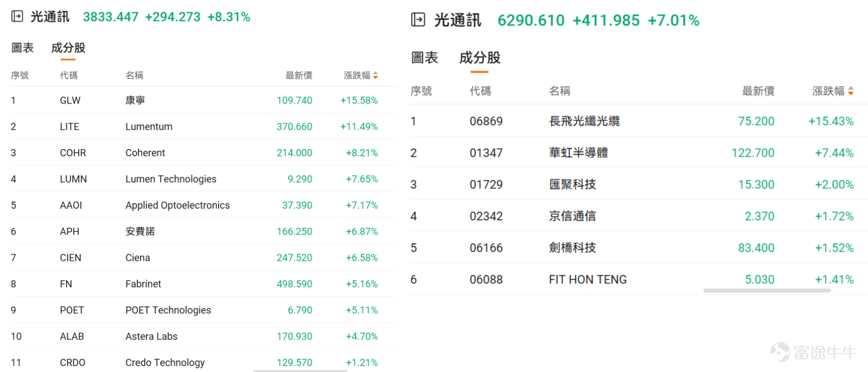Screen dimensions: 868x372
Task: Select the Coherent stock name
Action: point(145,153)
